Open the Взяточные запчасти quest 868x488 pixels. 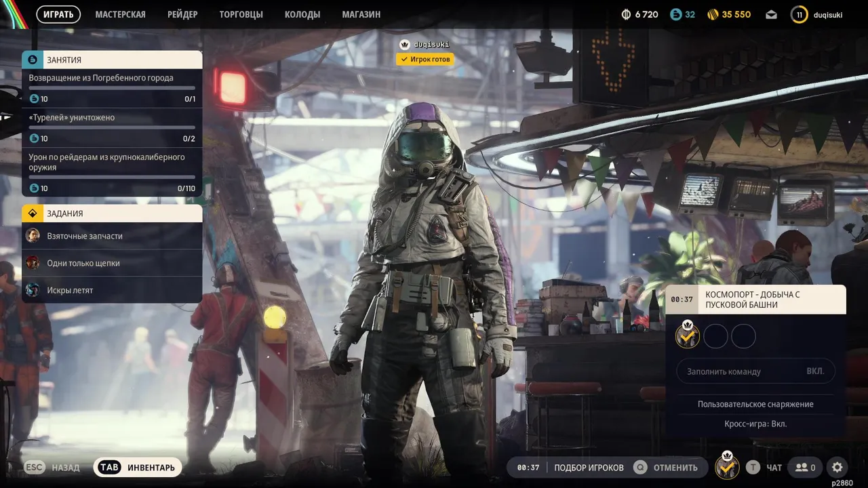coord(112,236)
